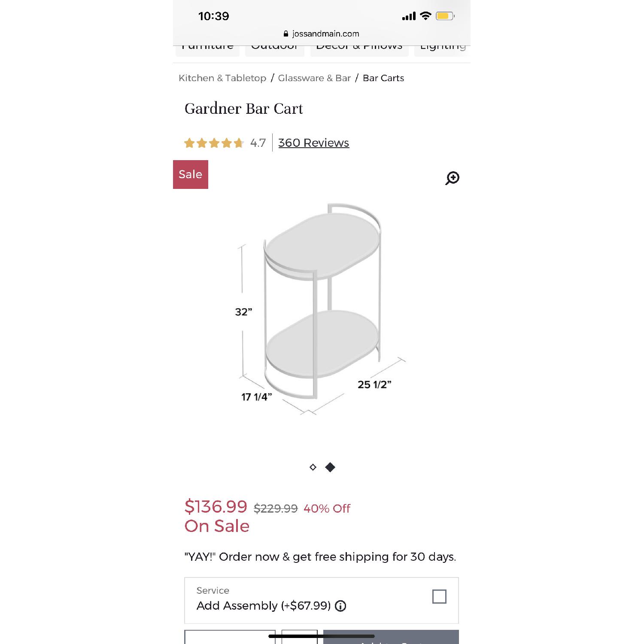Viewport: 644px width, 644px height.
Task: Tap the cellular signal bars icon
Action: (x=409, y=15)
